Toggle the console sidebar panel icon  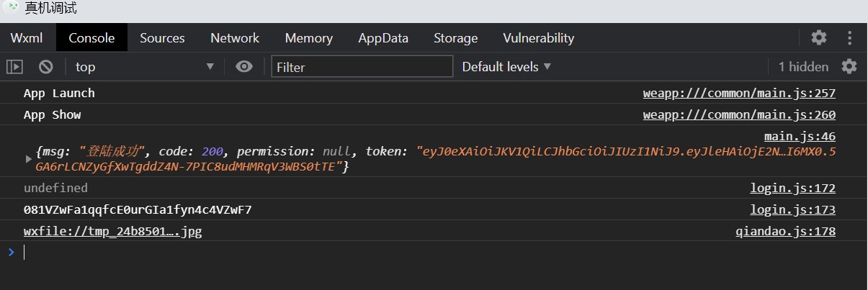[14, 67]
